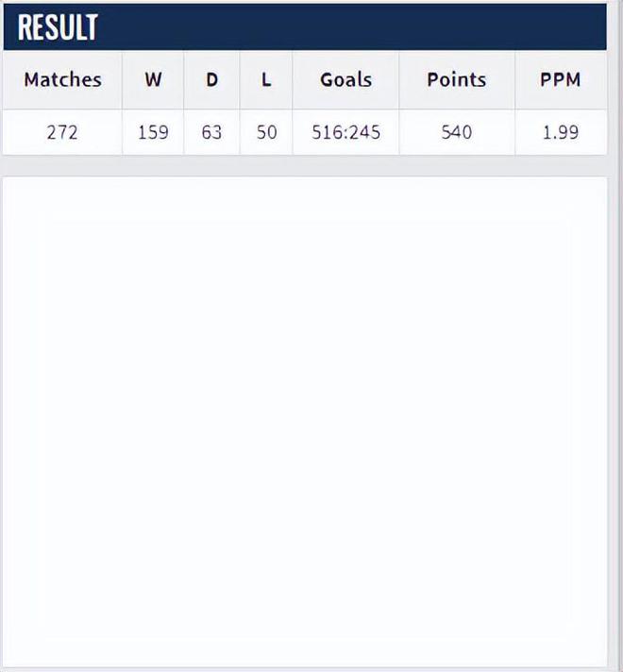Click the 540 points value
Image resolution: width=623 pixels, height=672 pixels.
457,132
